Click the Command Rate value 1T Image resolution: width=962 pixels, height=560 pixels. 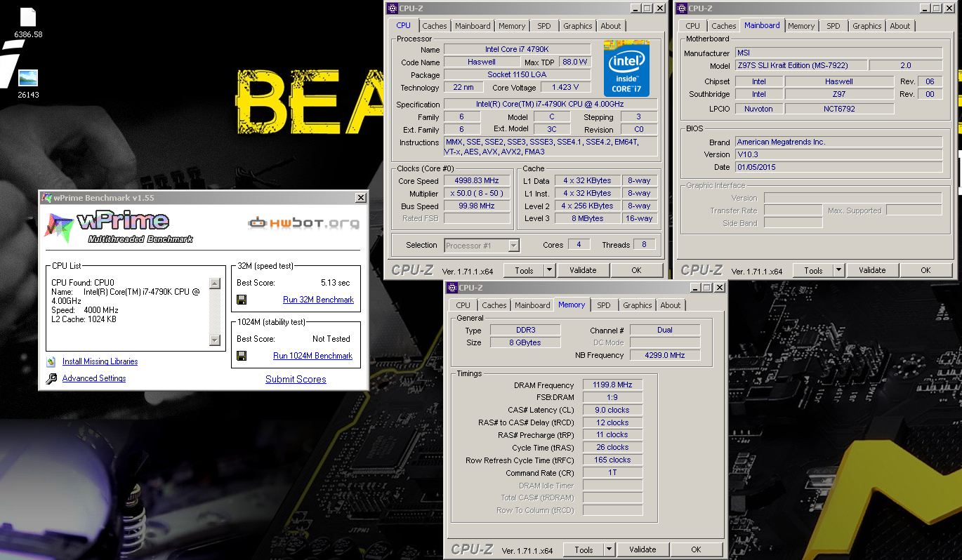point(612,473)
